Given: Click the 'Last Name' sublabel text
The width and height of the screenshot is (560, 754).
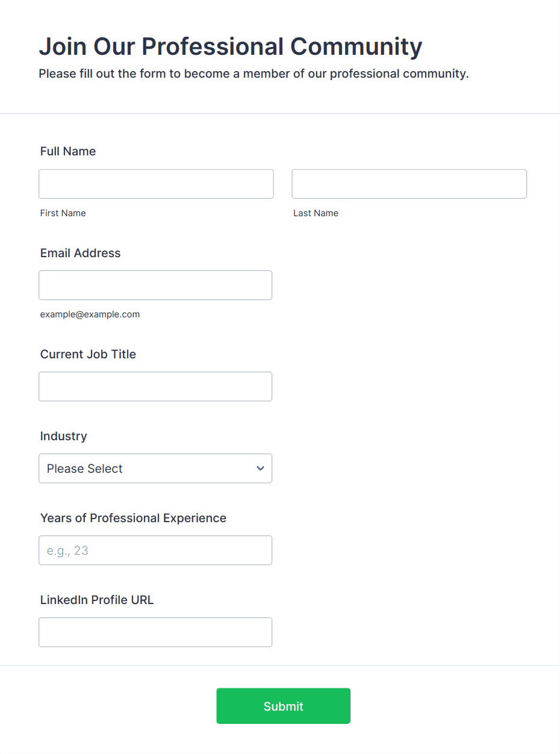Looking at the screenshot, I should click(316, 213).
